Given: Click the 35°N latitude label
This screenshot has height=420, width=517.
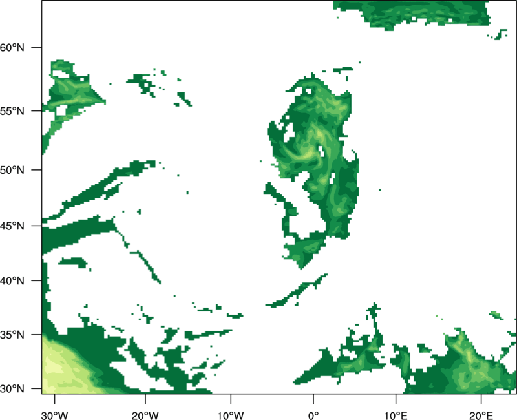Looking at the screenshot, I should point(12,335).
